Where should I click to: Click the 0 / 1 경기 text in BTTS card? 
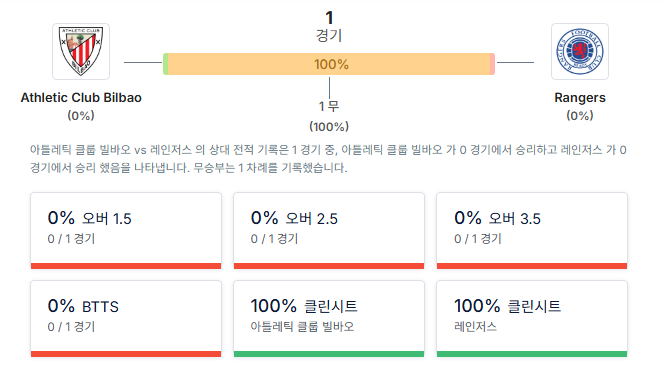pos(71,327)
